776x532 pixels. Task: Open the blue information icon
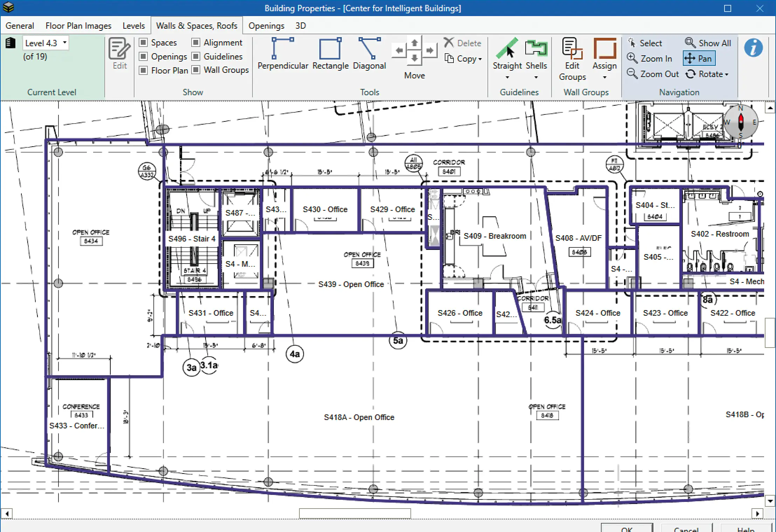(753, 48)
